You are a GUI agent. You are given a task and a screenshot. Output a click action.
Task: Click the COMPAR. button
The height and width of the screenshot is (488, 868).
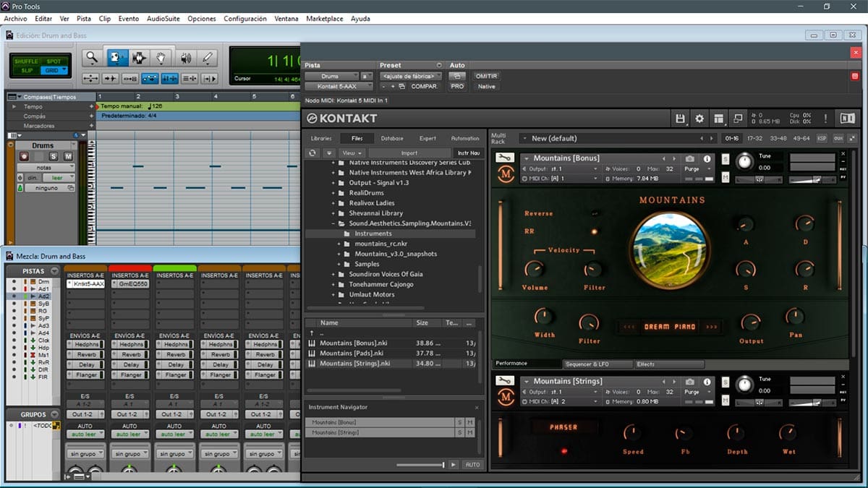coord(425,86)
